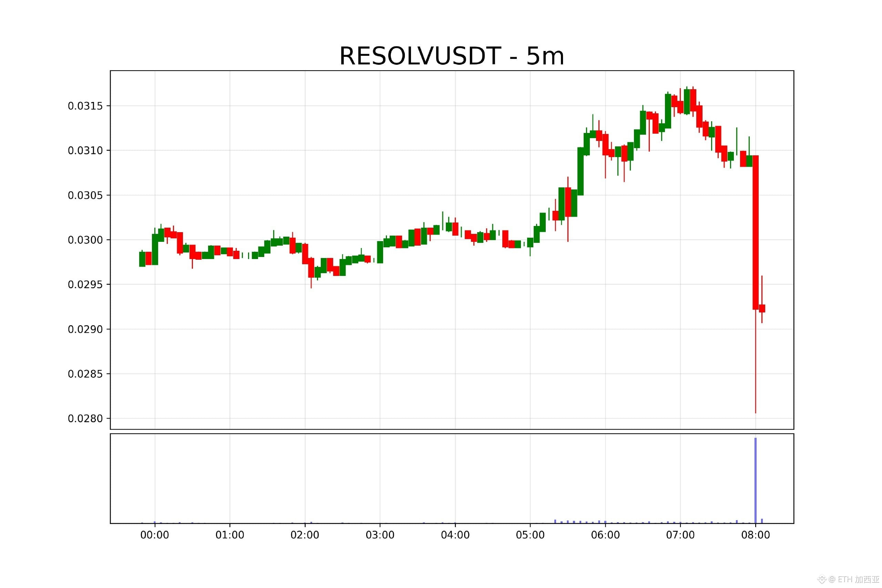Select the 07:00 time axis label
882x588 pixels.
(680, 535)
